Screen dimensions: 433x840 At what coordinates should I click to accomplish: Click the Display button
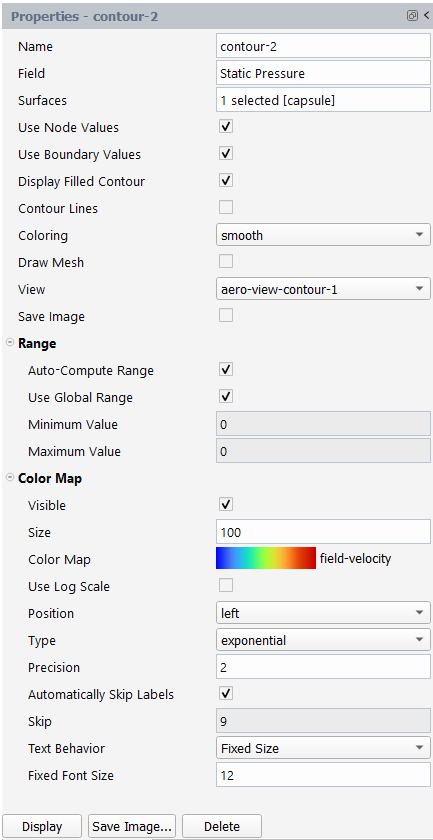click(x=42, y=827)
